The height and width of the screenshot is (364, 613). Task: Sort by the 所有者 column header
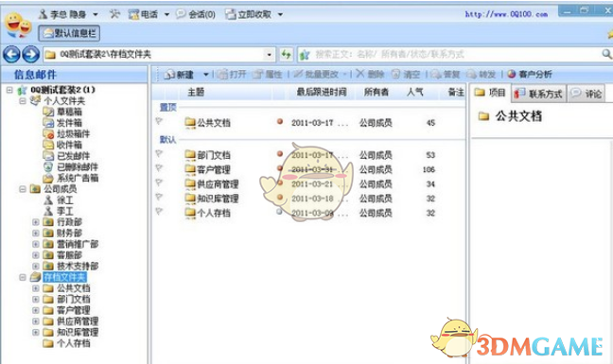tap(377, 92)
